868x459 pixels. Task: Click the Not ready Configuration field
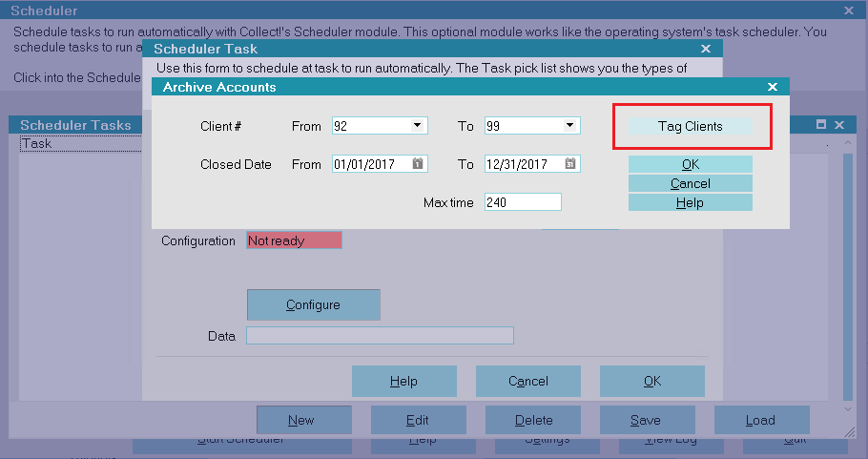pos(294,240)
